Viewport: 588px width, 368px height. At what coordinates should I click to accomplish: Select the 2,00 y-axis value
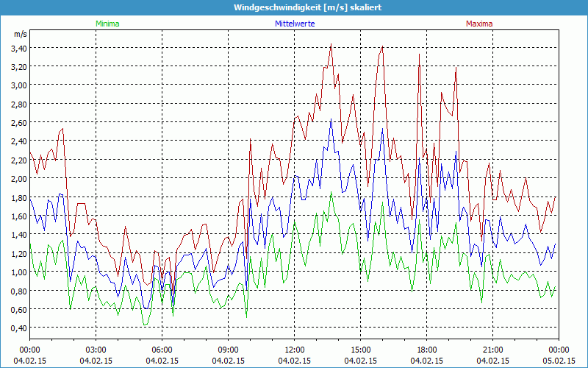pyautogui.click(x=19, y=179)
